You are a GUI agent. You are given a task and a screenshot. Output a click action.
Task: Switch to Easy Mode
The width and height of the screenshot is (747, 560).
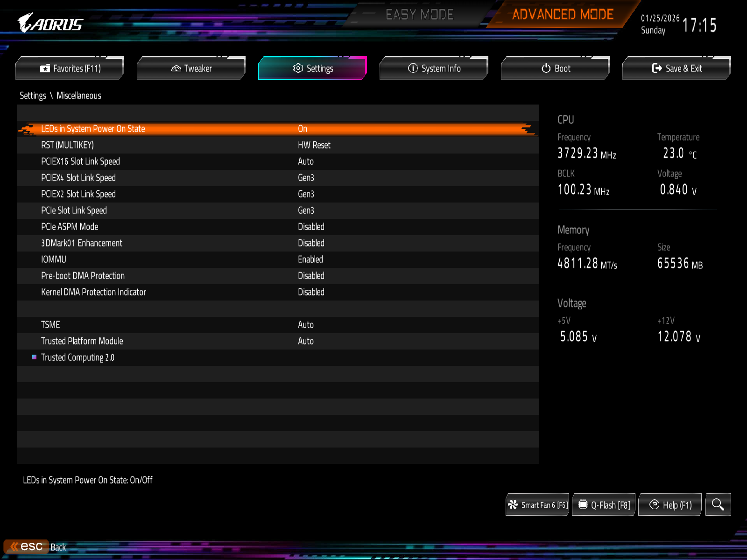[419, 14]
